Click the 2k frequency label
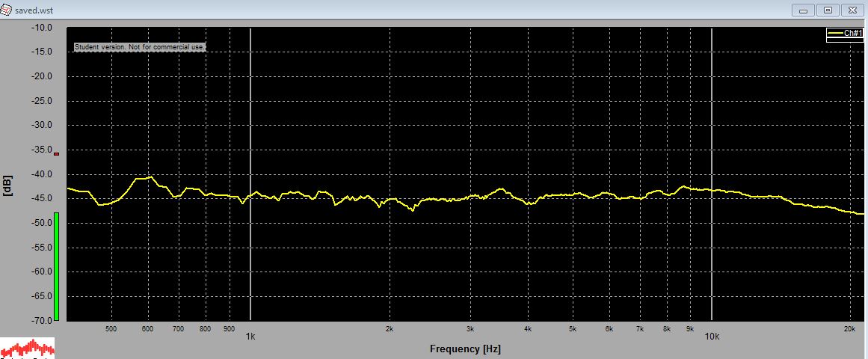The image size is (868, 359). pos(390,329)
